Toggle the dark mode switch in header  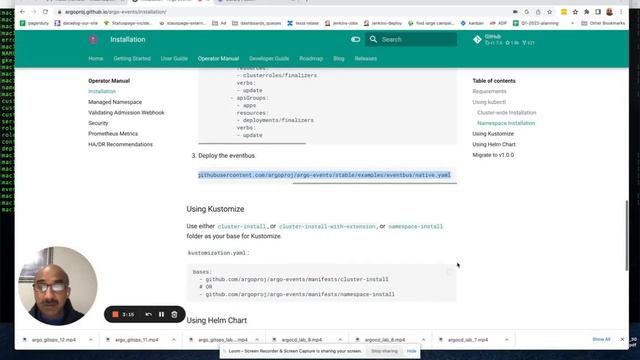[x=356, y=40]
